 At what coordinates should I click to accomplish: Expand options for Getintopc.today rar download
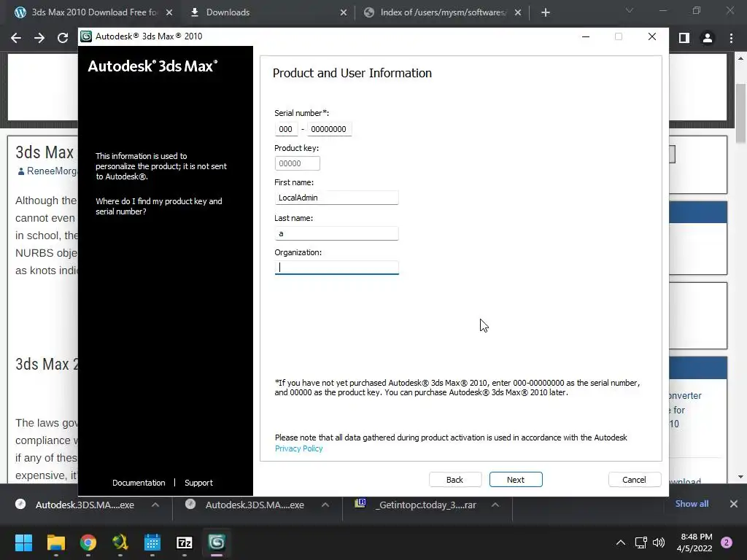(495, 505)
